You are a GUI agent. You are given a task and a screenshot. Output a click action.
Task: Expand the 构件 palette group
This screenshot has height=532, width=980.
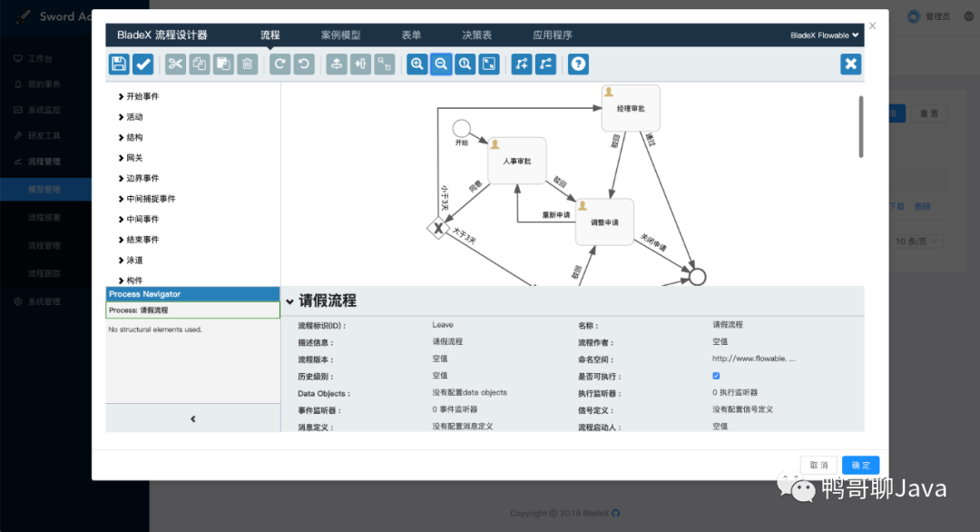coord(131,280)
